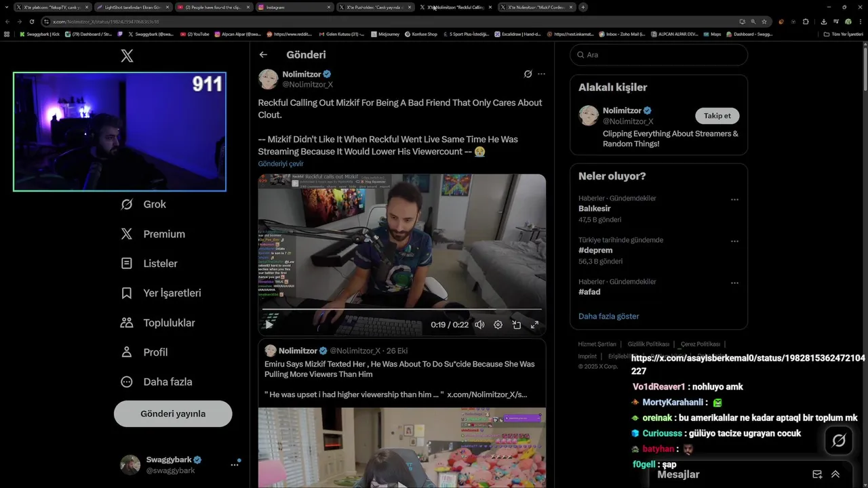
Task: Click the floating Grok button bottom right
Action: tap(839, 441)
